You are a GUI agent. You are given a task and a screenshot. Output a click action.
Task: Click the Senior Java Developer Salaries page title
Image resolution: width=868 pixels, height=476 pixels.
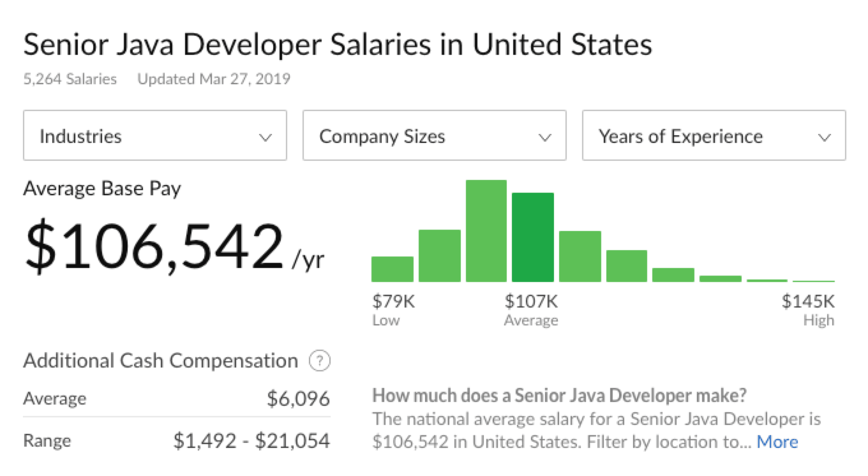(x=338, y=45)
